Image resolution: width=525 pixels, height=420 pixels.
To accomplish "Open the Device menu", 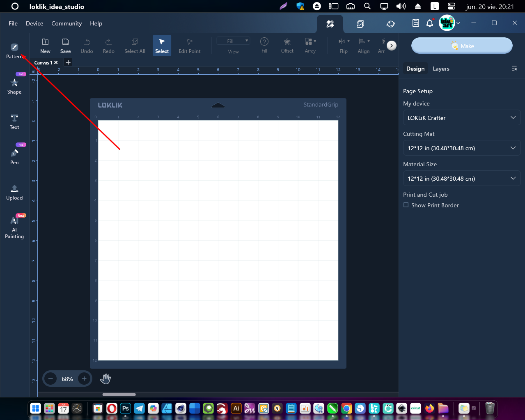I will tap(34, 23).
